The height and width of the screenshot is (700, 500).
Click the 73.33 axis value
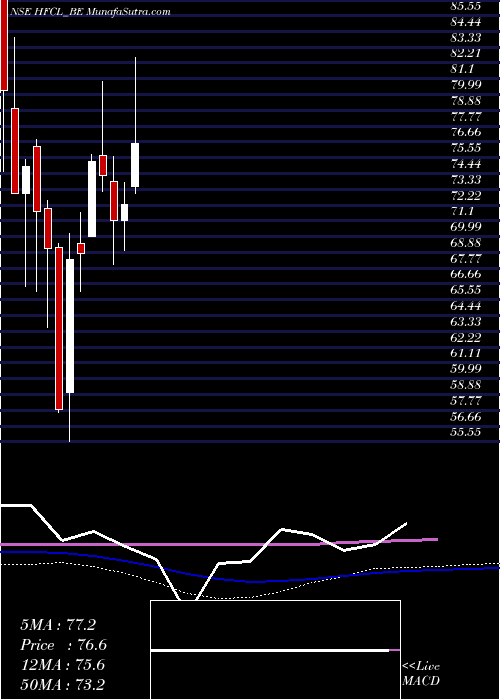click(x=466, y=179)
